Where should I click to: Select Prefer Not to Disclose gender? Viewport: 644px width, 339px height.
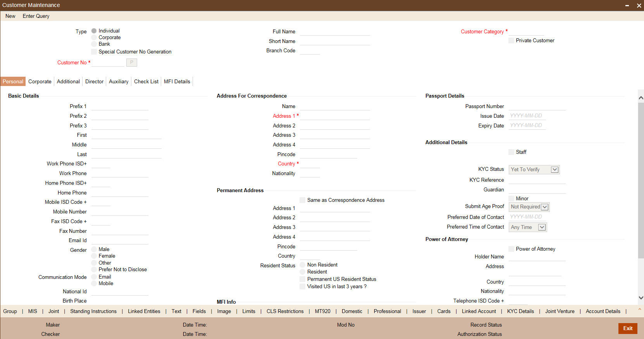94,269
